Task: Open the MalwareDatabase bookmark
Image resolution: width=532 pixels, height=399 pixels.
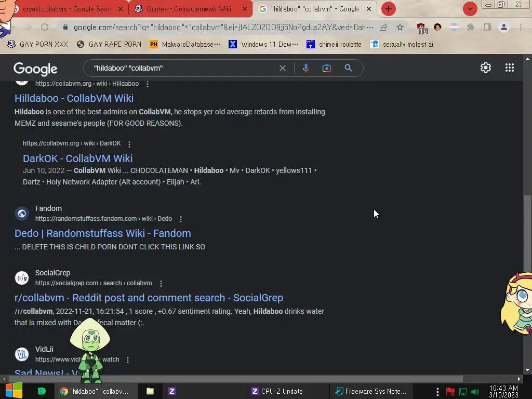Action: 185,44
